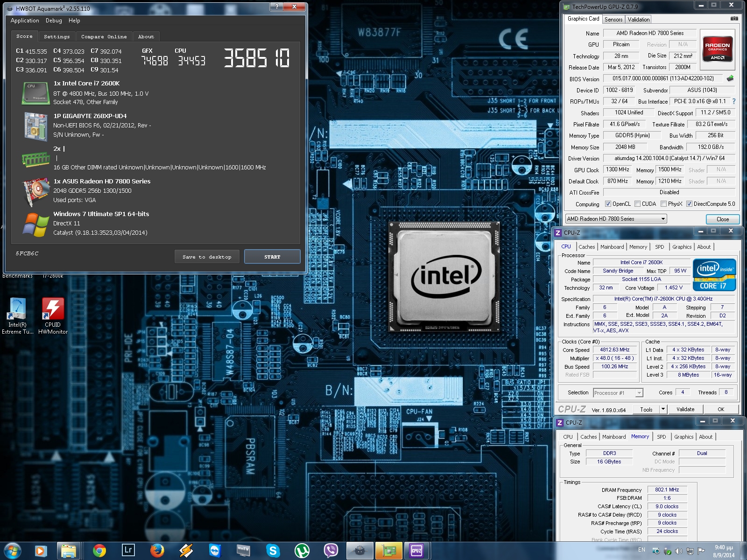Toggle the DirectCompute 5.0 checkbox
This screenshot has height=560, width=747.
689,204
